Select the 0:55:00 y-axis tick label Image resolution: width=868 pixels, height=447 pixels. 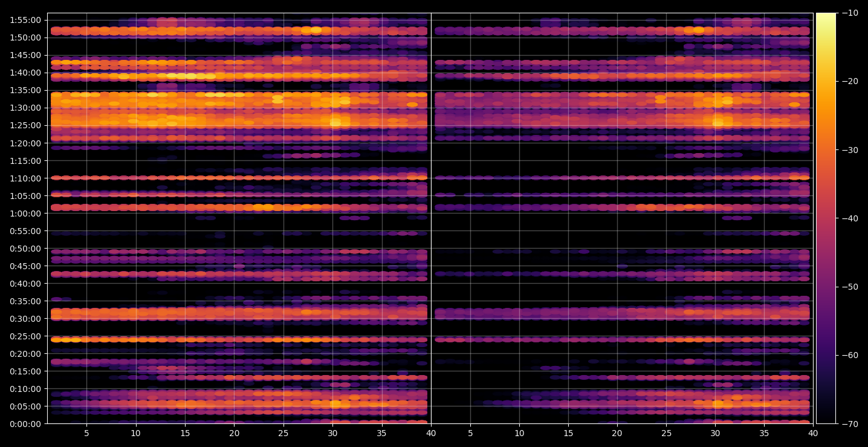[x=25, y=231]
